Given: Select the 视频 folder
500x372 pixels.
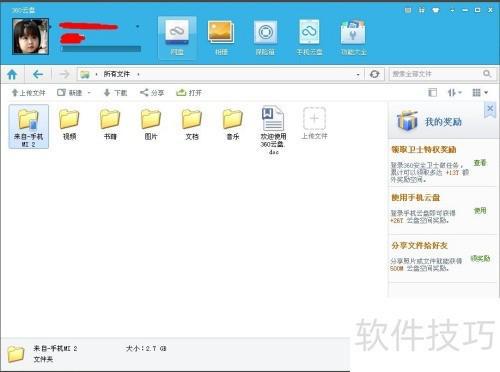Looking at the screenshot, I should 69,124.
